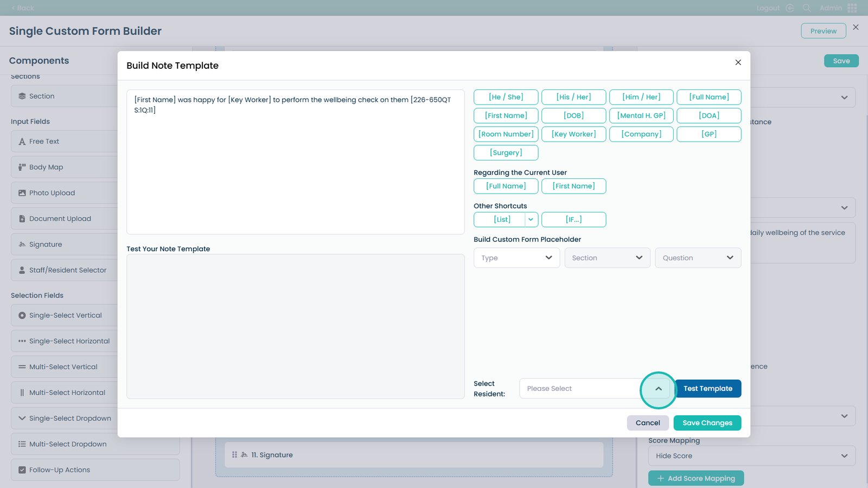The image size is (868, 488).
Task: Insert the [Key Worker] placeholder button
Action: 574,134
